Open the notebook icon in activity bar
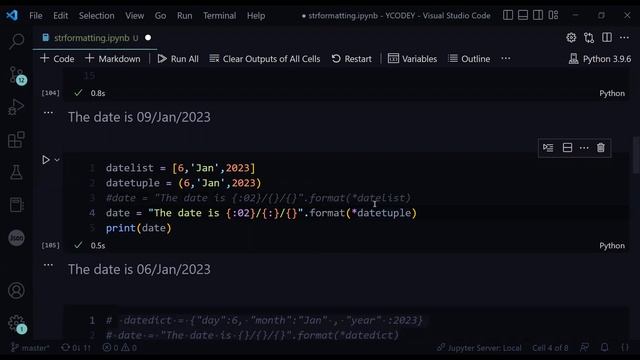640x360 pixels. pyautogui.click(x=16, y=205)
